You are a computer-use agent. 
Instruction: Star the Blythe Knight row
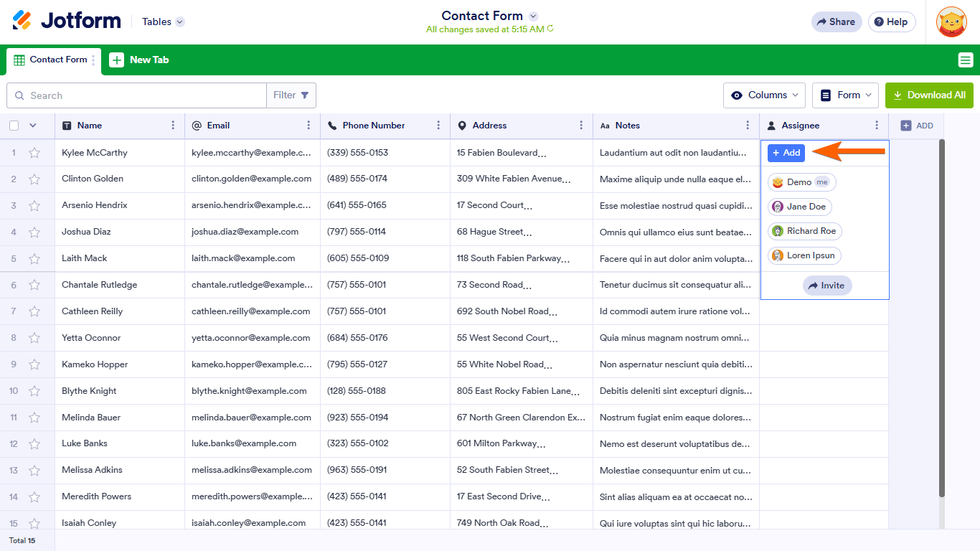pyautogui.click(x=34, y=392)
